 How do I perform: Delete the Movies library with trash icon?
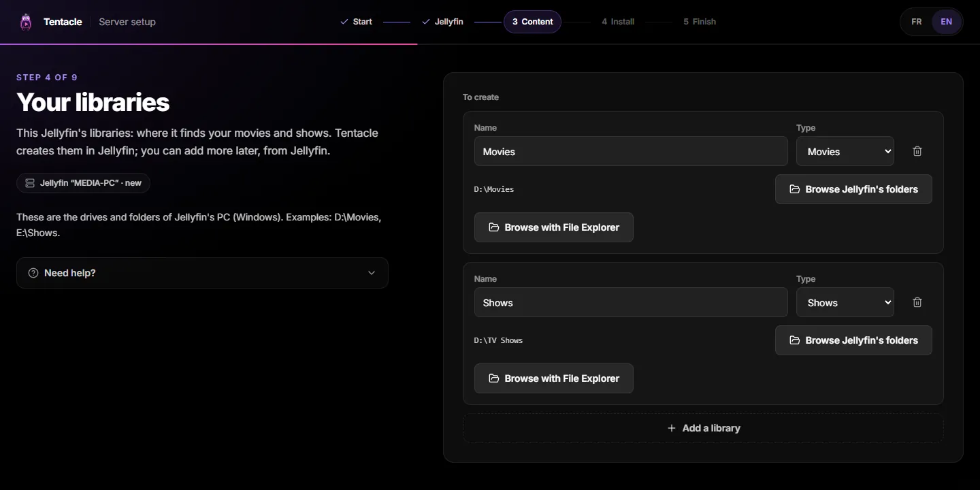[917, 151]
